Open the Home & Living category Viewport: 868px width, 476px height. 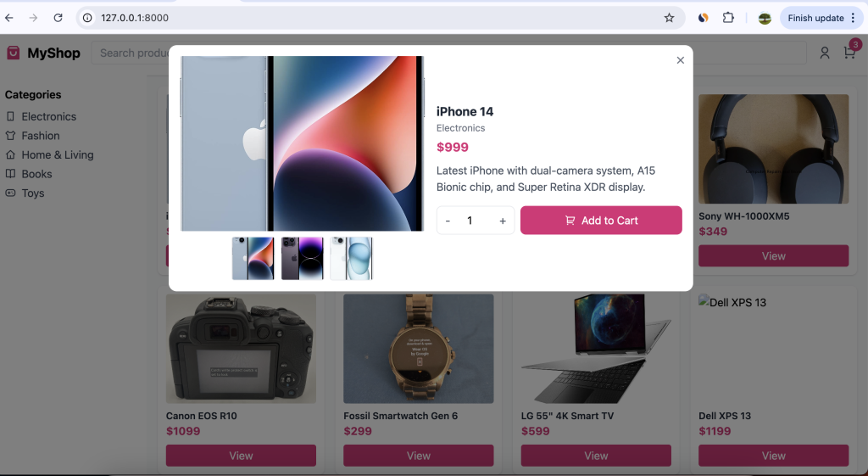[x=57, y=155]
